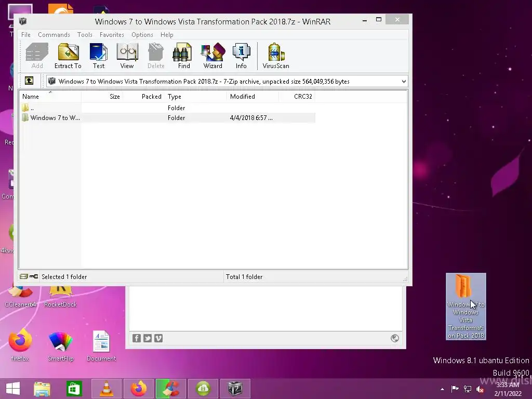Click the Action Center flag icon

pos(455,389)
